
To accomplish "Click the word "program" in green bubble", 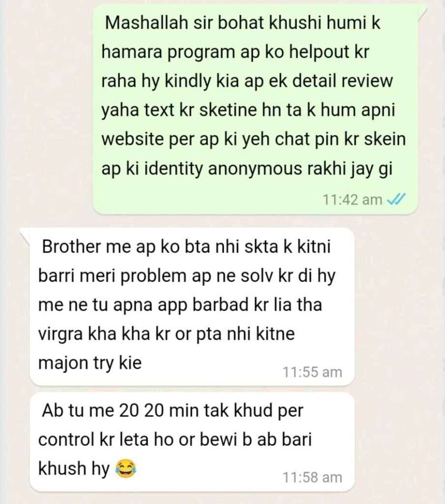I will click(201, 53).
